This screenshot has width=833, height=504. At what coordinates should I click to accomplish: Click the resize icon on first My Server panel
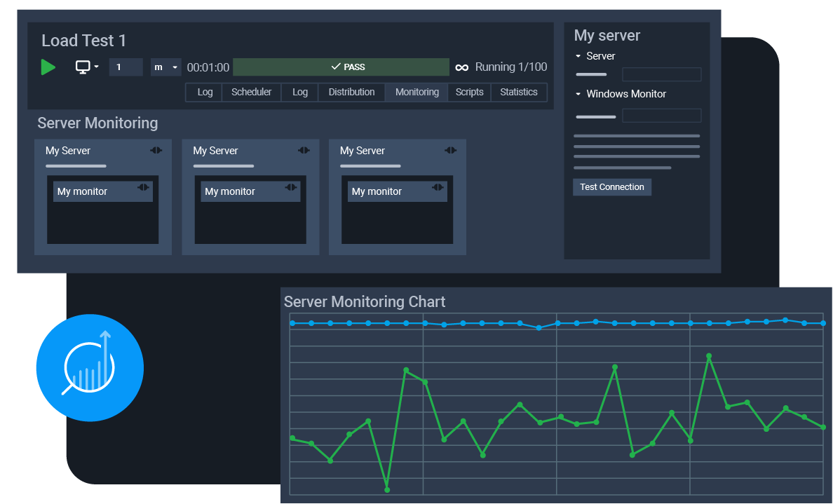tap(156, 150)
